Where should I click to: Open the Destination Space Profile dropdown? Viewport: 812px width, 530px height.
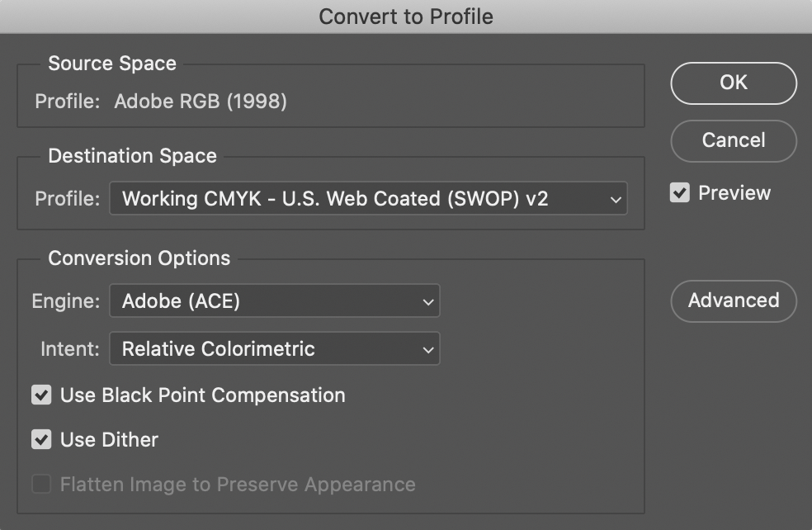tap(367, 199)
